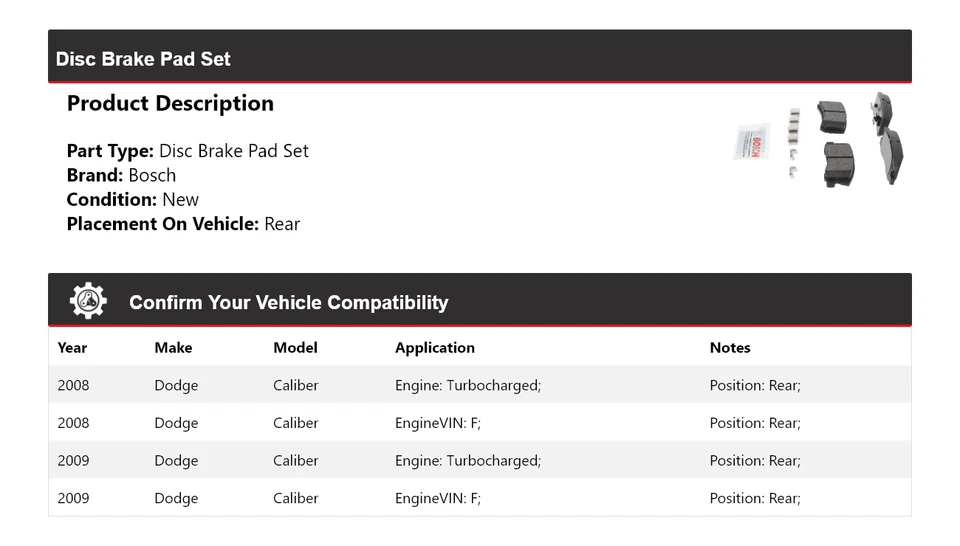
Task: Select the 2008 EngineVIN: F application cell
Action: (x=438, y=423)
